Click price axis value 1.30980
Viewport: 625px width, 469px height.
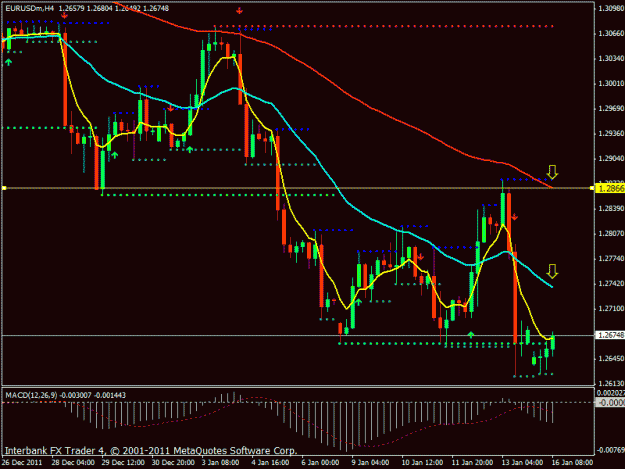[611, 8]
